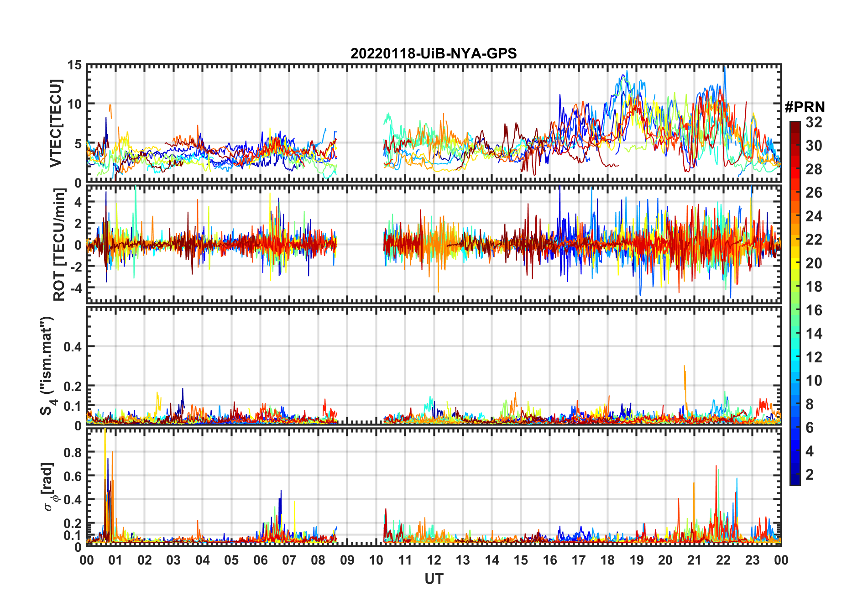Click the UT x-axis label
Image resolution: width=868 pixels, height=607 pixels.
tap(434, 579)
